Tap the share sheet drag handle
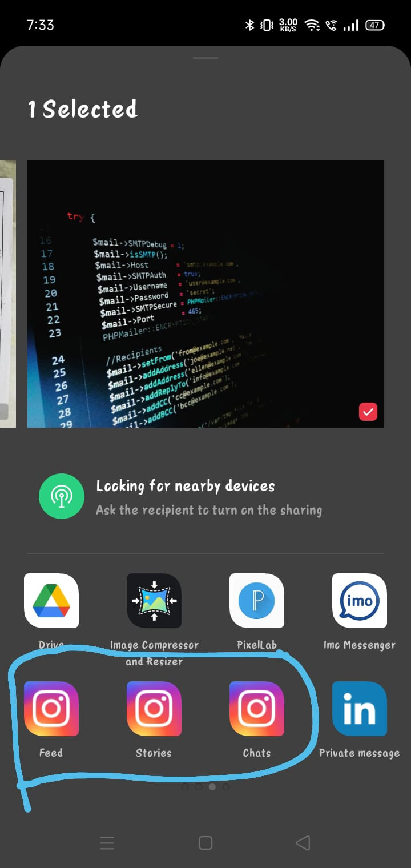 [205, 58]
